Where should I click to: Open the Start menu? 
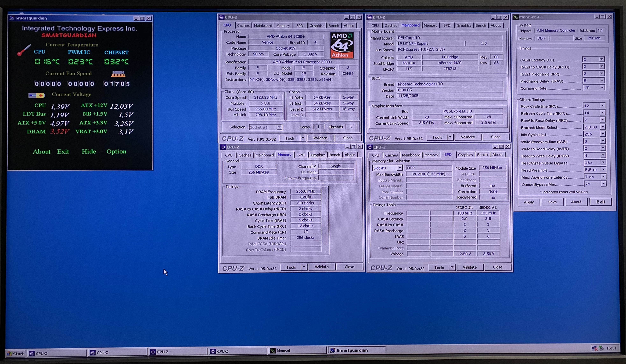point(16,354)
